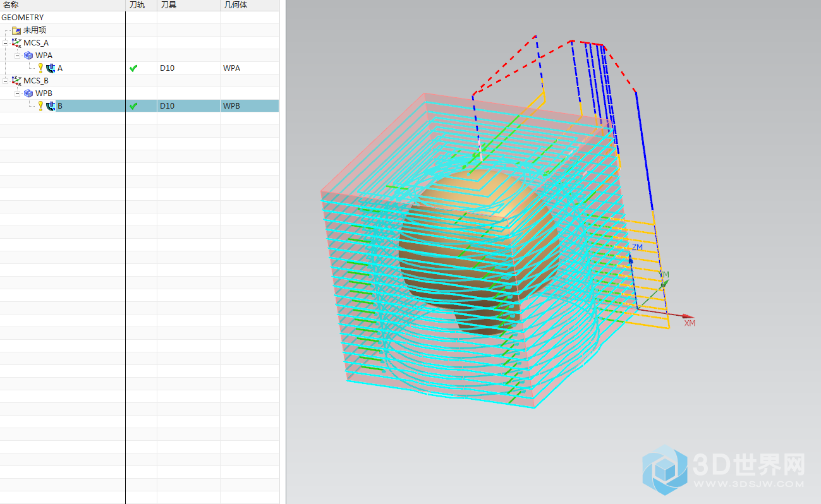Click operation B's cavity mill icon
821x504 pixels.
(x=51, y=106)
